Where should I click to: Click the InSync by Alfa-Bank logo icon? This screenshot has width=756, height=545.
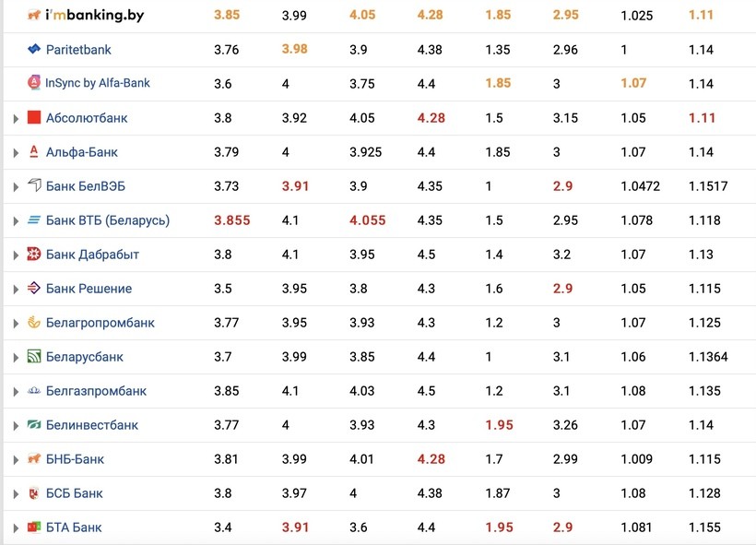(x=34, y=83)
